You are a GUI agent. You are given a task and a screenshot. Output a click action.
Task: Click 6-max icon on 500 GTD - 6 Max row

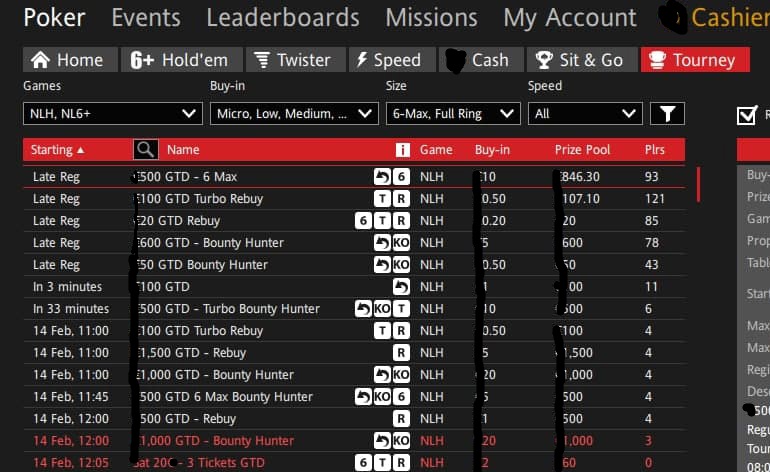(401, 176)
